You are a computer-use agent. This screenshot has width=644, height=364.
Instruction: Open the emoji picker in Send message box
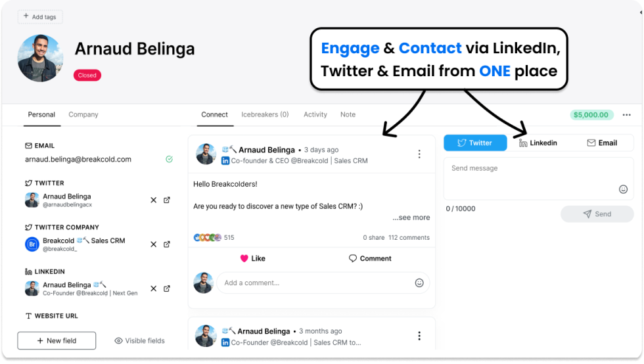[623, 189]
